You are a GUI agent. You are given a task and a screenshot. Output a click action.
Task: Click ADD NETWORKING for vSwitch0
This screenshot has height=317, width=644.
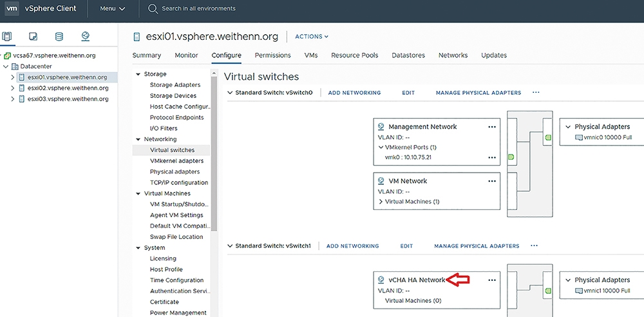pyautogui.click(x=354, y=93)
